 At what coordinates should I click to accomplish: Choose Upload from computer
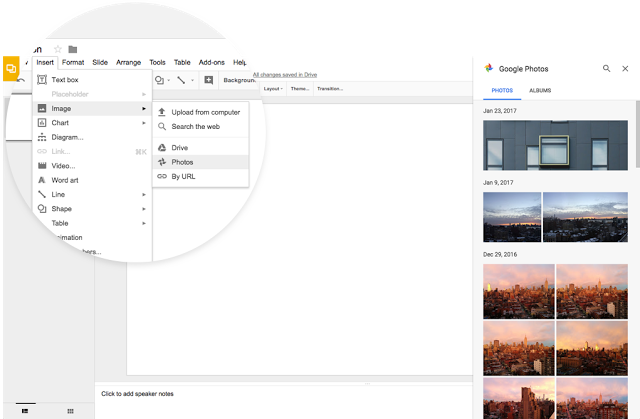pos(201,112)
